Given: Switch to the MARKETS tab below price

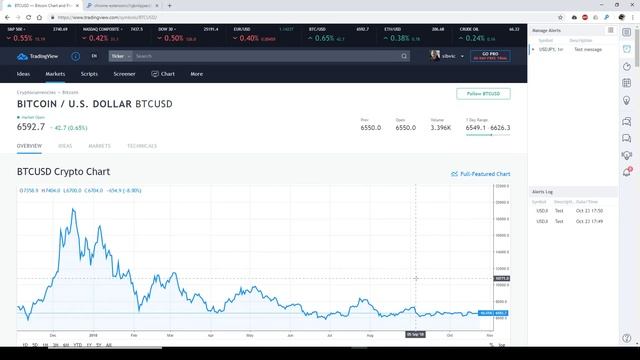Looking at the screenshot, I should tap(99, 146).
